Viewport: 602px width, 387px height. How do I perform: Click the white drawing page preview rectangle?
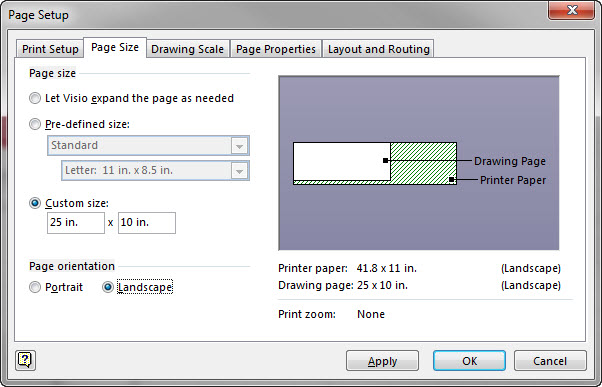coord(342,161)
